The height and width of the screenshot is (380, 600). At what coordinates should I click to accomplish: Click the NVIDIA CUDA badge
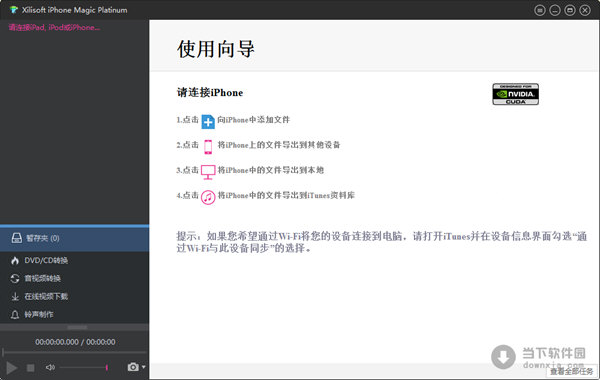(x=515, y=94)
